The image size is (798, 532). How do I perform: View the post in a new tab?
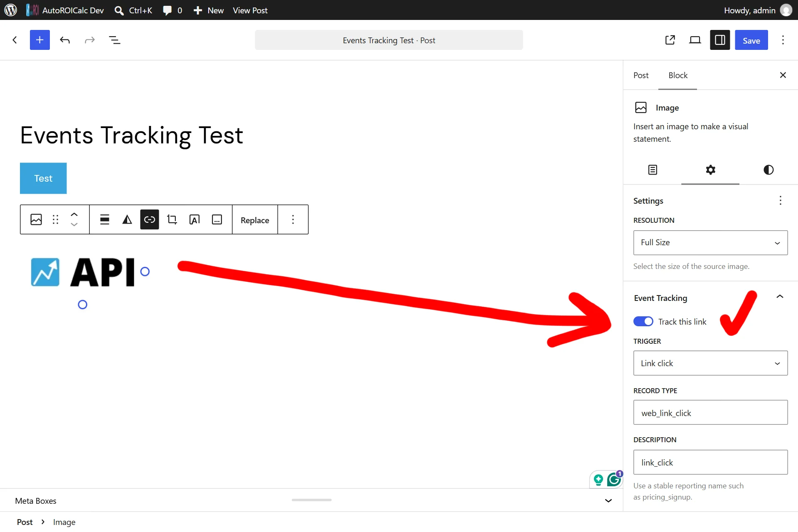click(670, 40)
